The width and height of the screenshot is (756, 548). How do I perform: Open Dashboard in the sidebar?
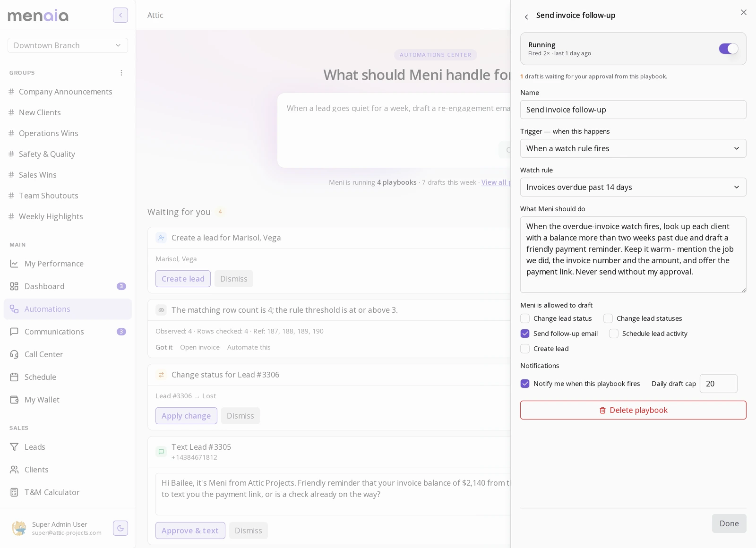pyautogui.click(x=68, y=286)
